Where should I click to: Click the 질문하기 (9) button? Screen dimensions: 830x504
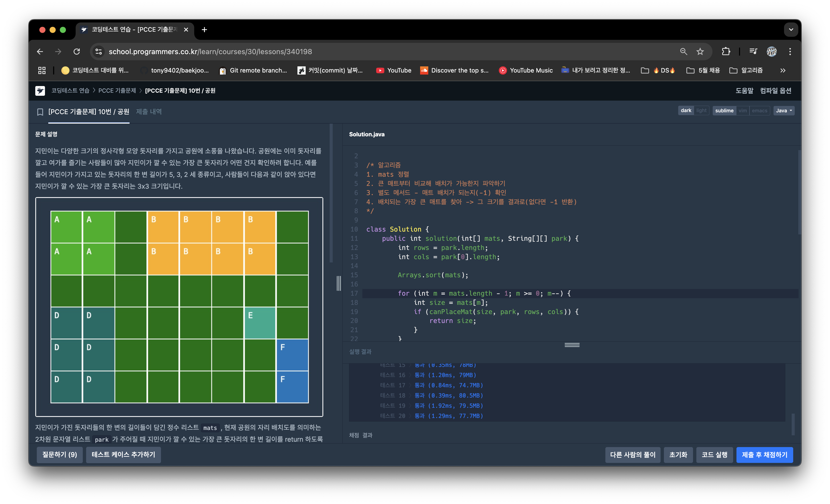(x=60, y=454)
